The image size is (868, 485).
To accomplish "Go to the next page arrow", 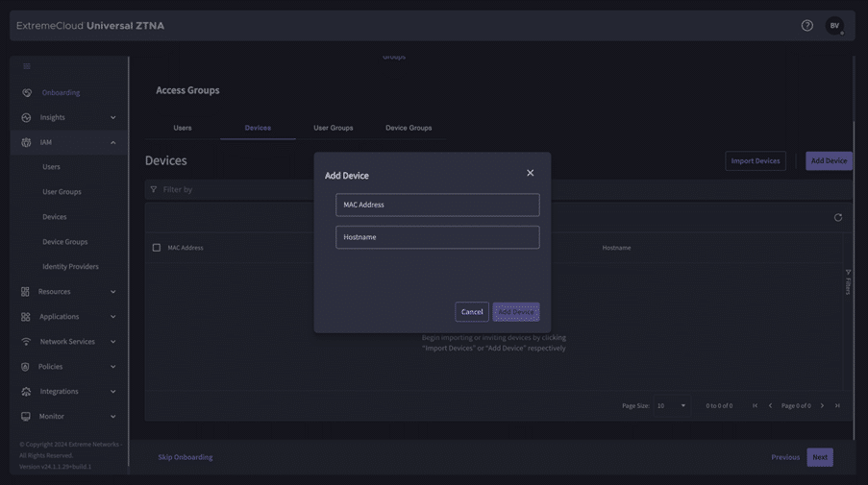I will pos(822,406).
